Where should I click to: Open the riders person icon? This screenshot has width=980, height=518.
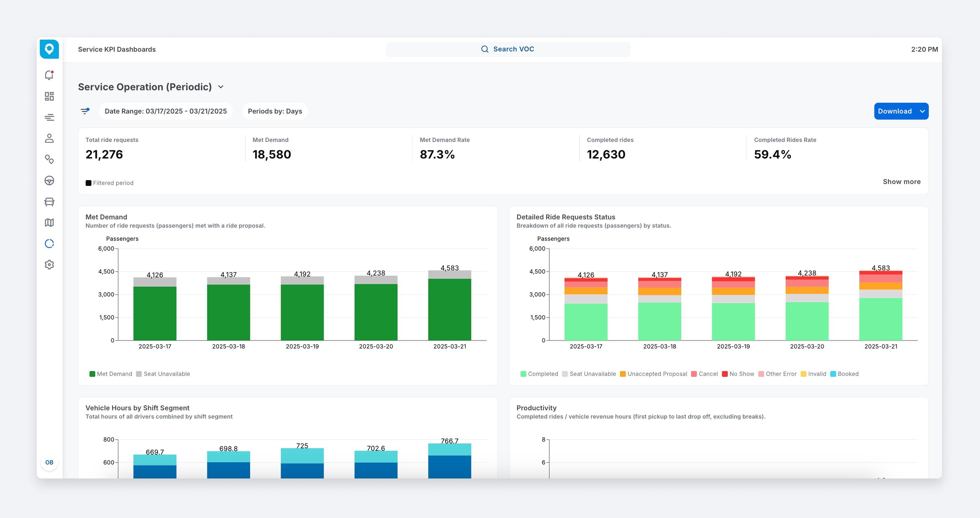pyautogui.click(x=49, y=138)
